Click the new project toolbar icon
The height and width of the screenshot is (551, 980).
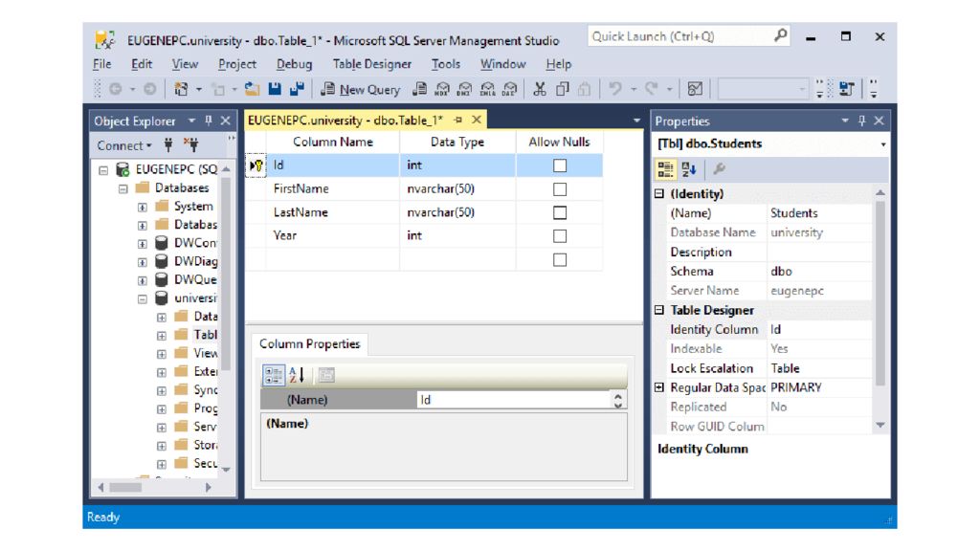pyautogui.click(x=181, y=89)
